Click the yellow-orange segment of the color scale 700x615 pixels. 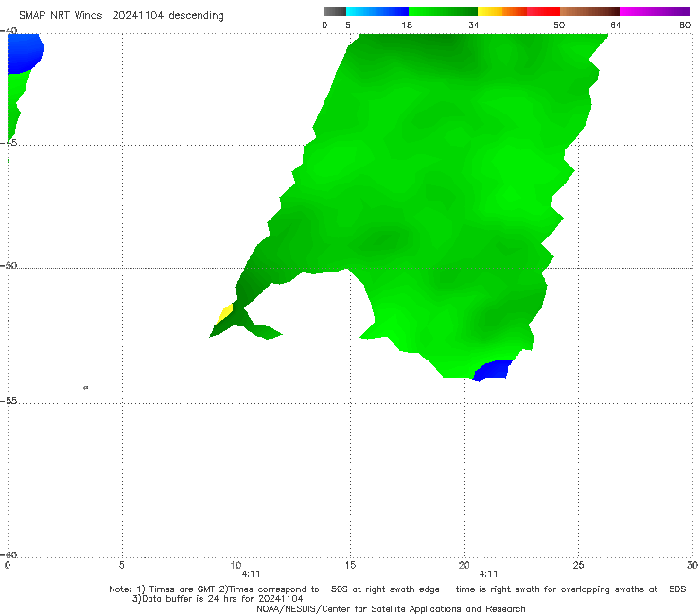[502, 11]
